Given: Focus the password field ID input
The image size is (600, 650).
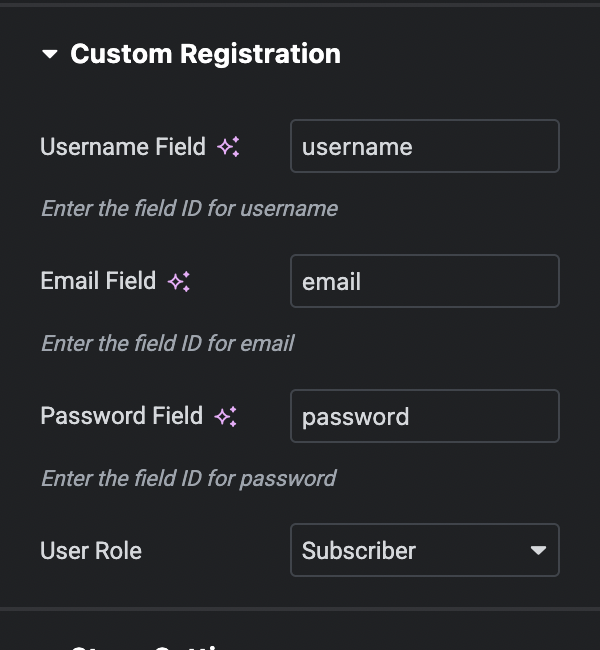Looking at the screenshot, I should pyautogui.click(x=424, y=416).
